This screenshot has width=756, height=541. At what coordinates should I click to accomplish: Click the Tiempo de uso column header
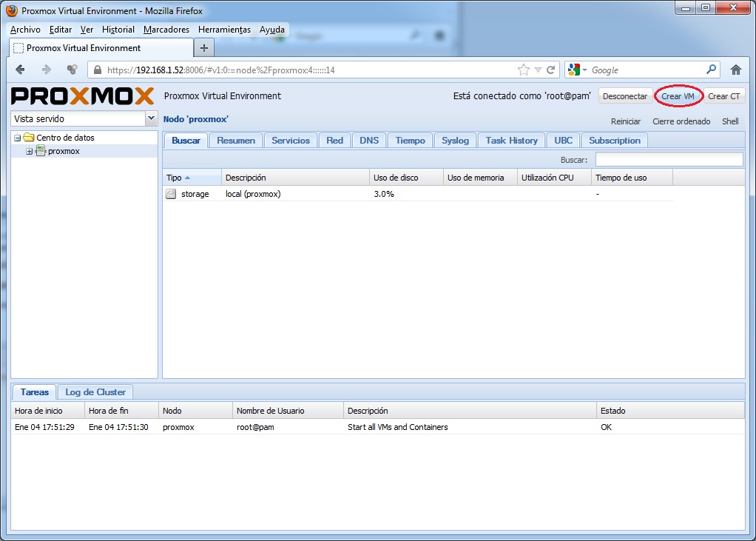[x=632, y=178]
